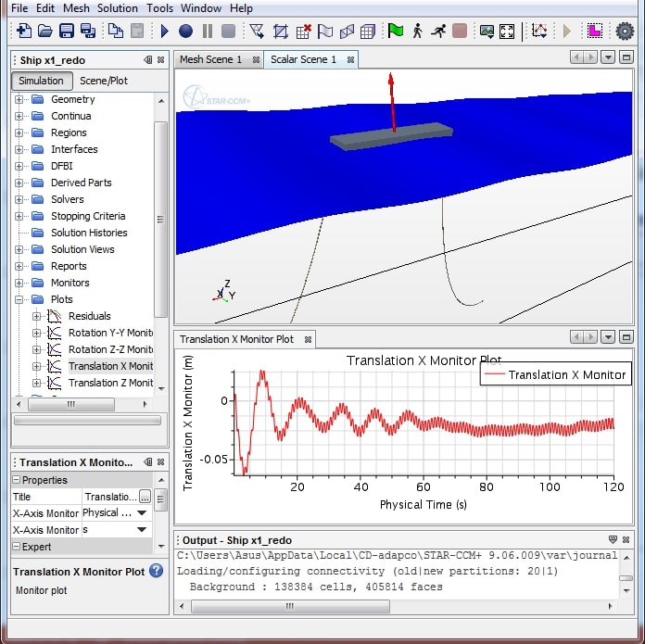Switch to the Mesh Scene 1 tab
Screen dimensions: 645x644
tap(210, 59)
